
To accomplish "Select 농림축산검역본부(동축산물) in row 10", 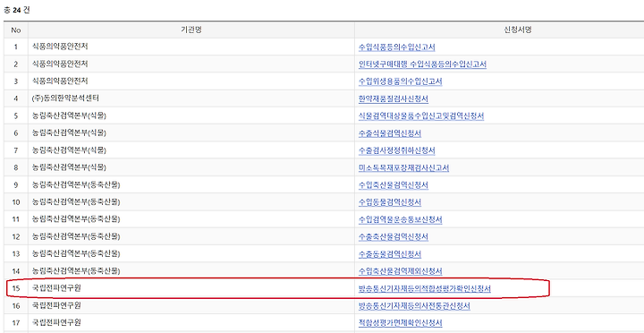I will (x=76, y=201).
